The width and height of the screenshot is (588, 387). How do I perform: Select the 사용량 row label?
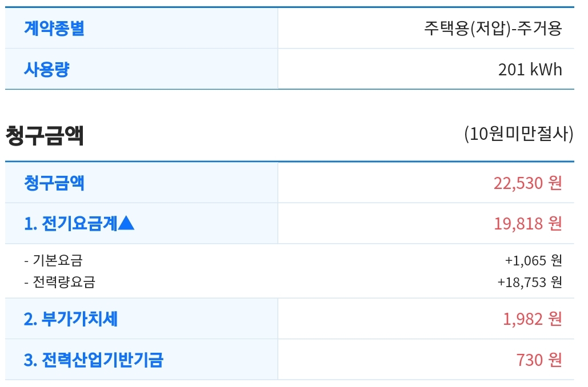[x=47, y=69]
